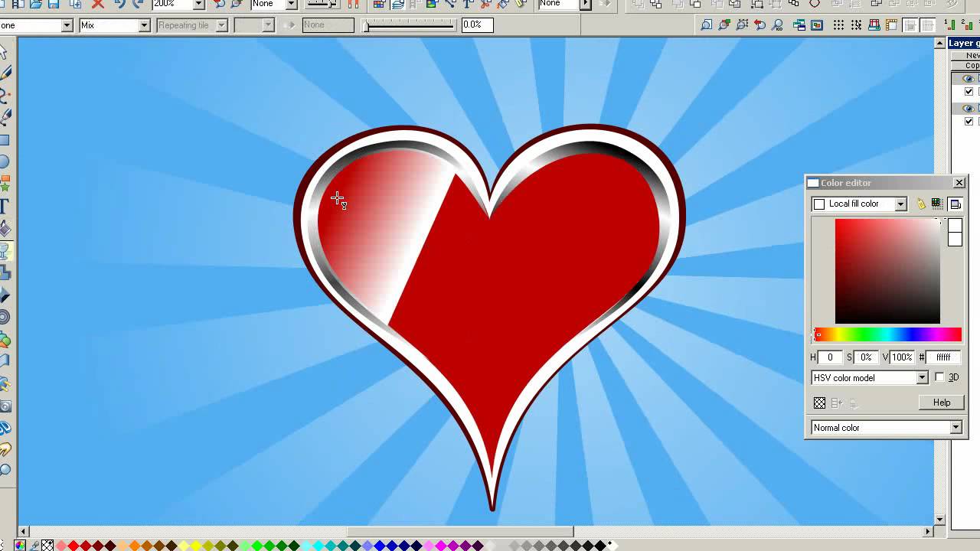This screenshot has height=551, width=980.
Task: Click the zoom to 100% icon
Action: 777,25
